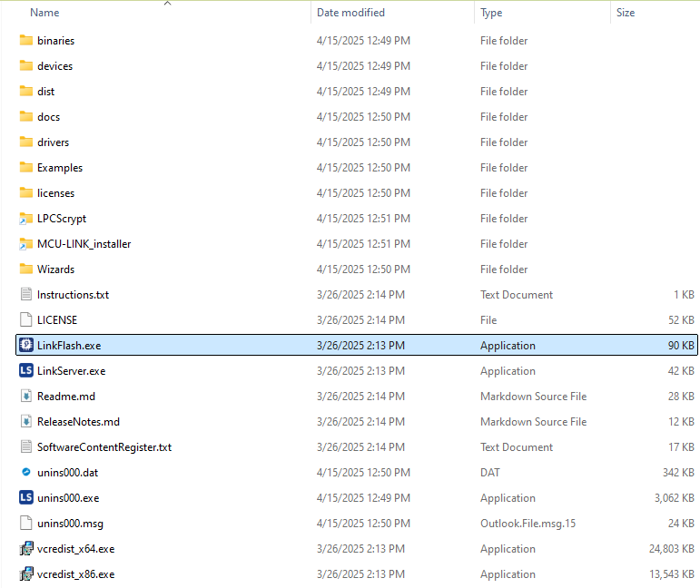
Task: Click the unins000.dat file icon
Action: point(25,473)
